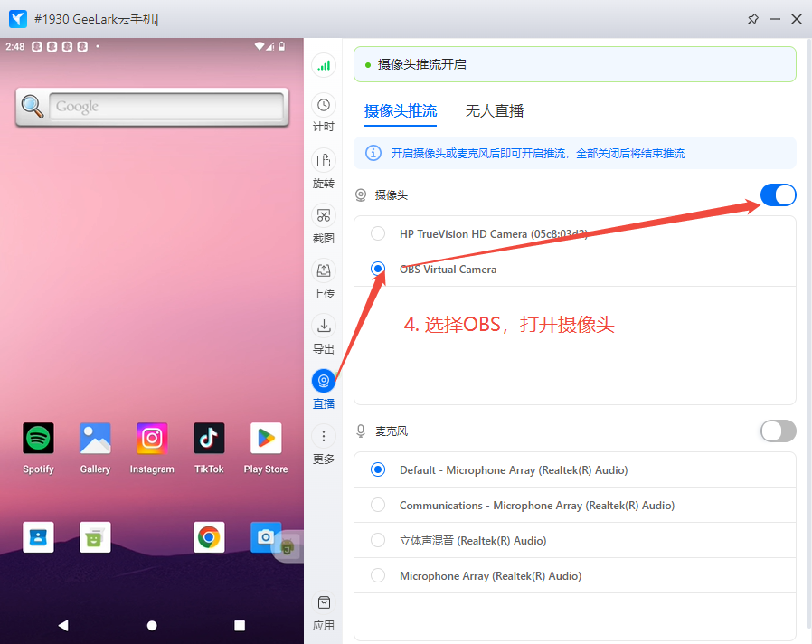This screenshot has height=644, width=812.
Task: Click the floating Android assistant bubble
Action: [288, 546]
